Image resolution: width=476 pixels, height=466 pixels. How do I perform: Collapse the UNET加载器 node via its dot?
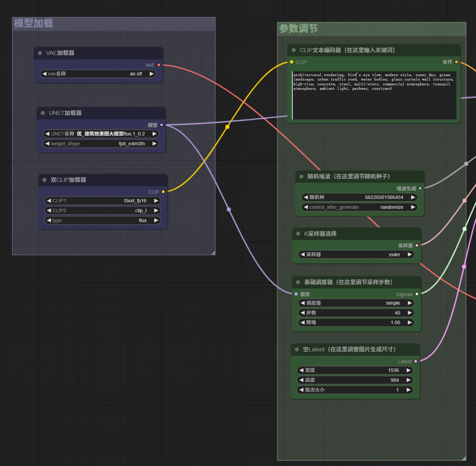pyautogui.click(x=43, y=113)
